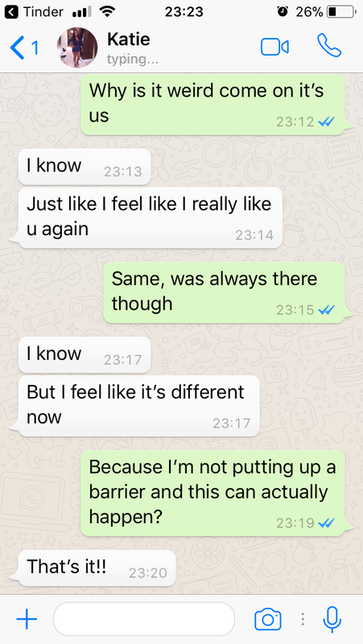
Task: Start a voice call with Katie
Action: coord(329,46)
